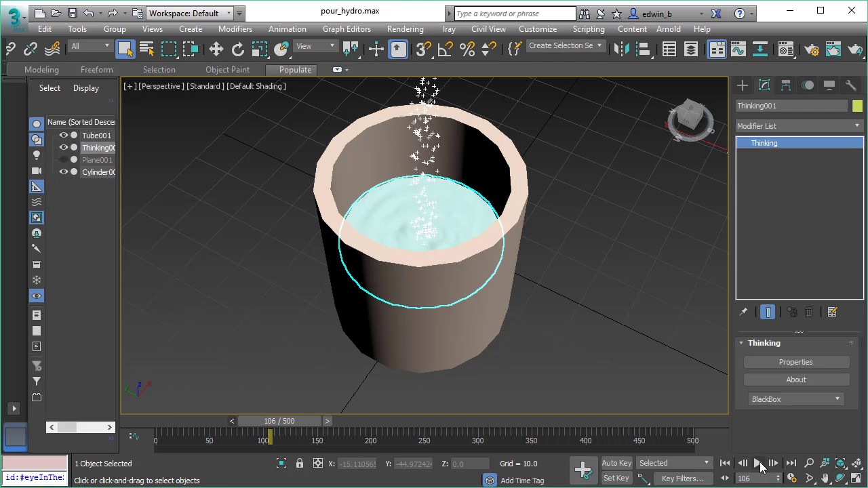Select the Select and Link tool

click(x=9, y=49)
